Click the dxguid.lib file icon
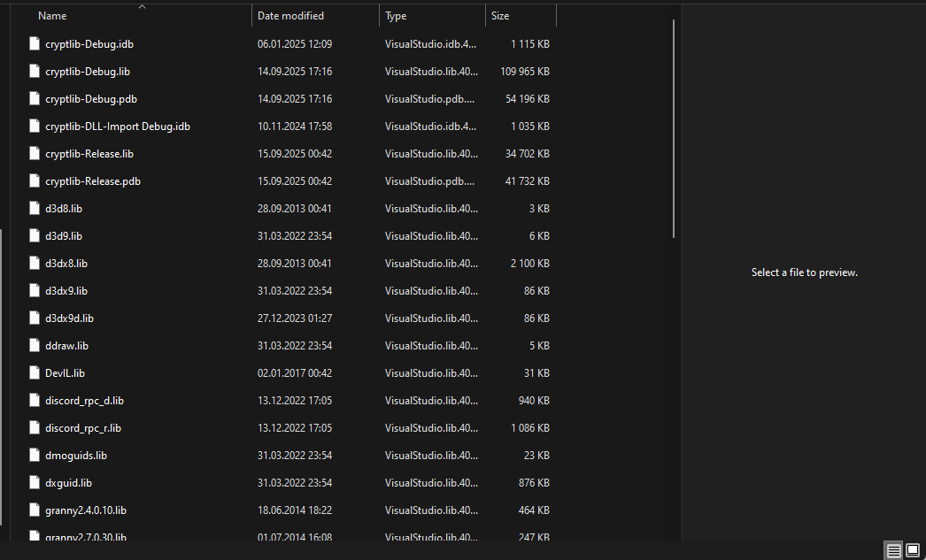The width and height of the screenshot is (926, 560). pyautogui.click(x=35, y=482)
